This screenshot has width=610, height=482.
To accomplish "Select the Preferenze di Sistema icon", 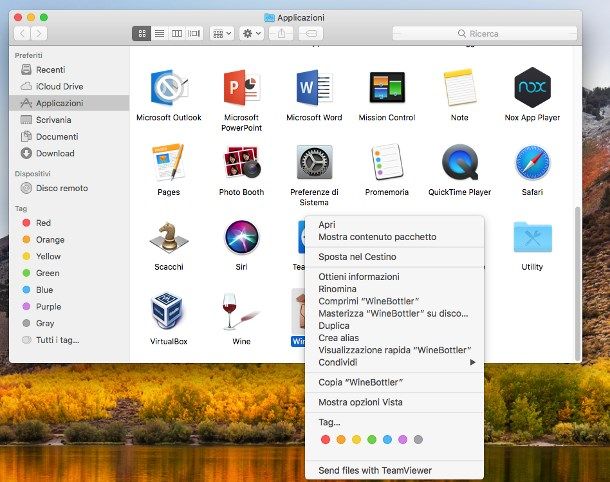I will (x=314, y=162).
